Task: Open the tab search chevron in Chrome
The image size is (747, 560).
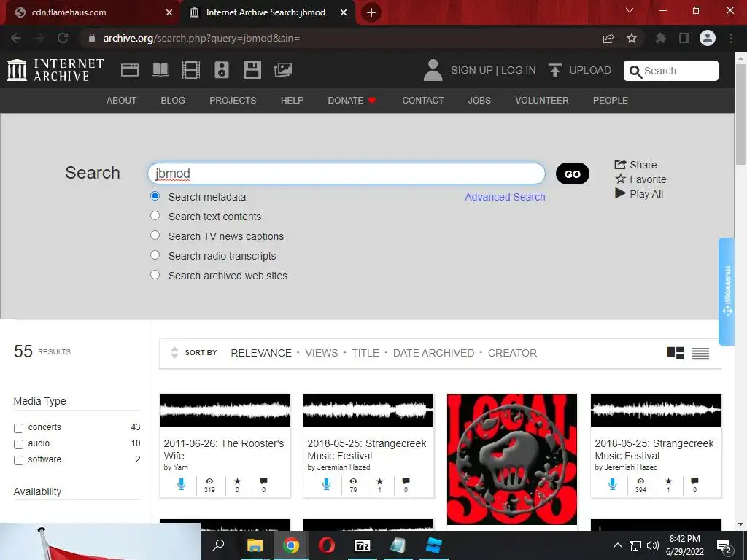Action: [x=630, y=10]
